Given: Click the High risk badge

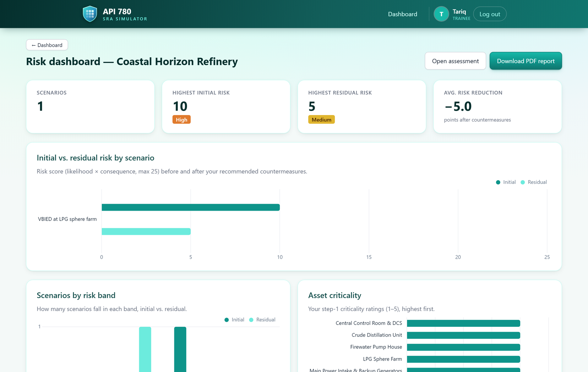Looking at the screenshot, I should click(x=182, y=119).
